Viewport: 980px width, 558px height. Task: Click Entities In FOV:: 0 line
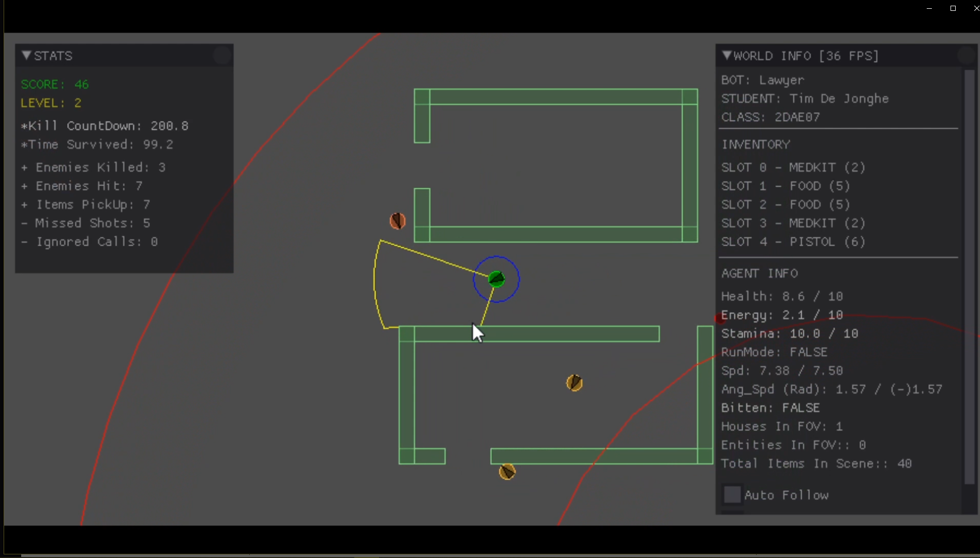[x=794, y=445]
